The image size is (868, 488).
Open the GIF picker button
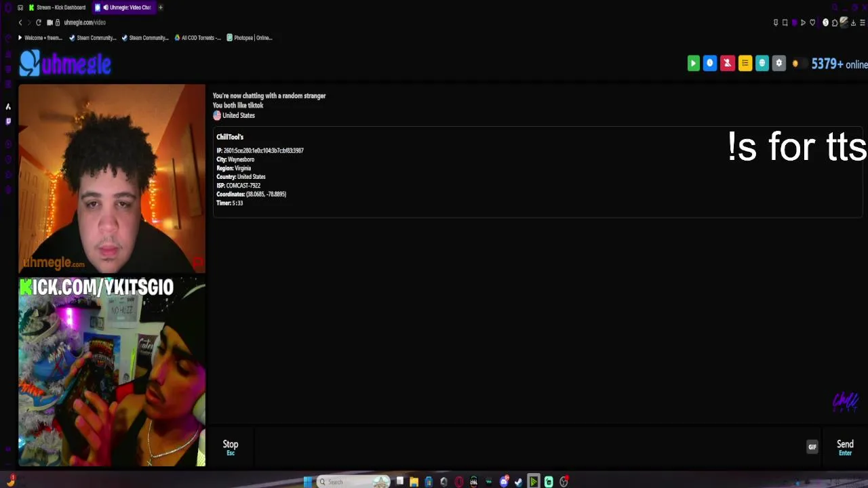[x=812, y=447]
